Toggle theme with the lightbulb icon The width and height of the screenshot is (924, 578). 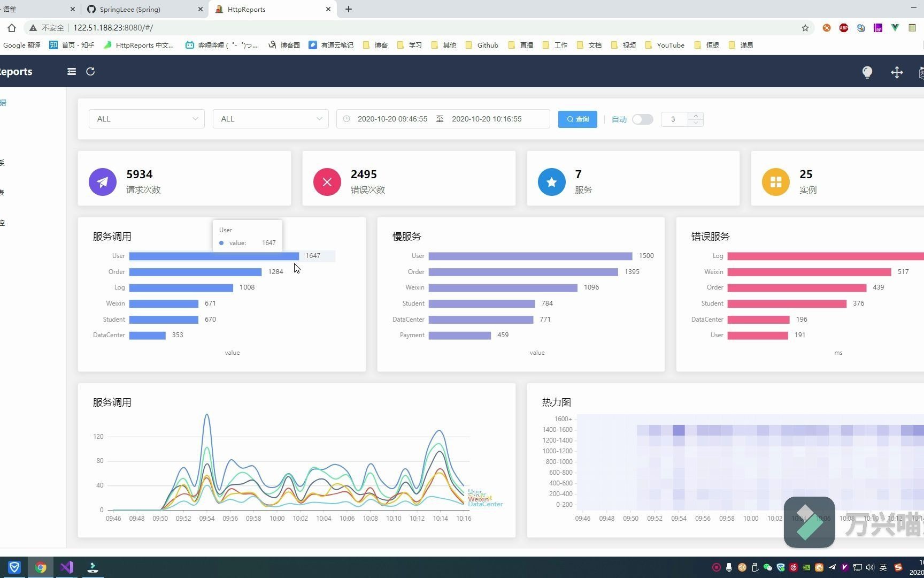point(867,72)
